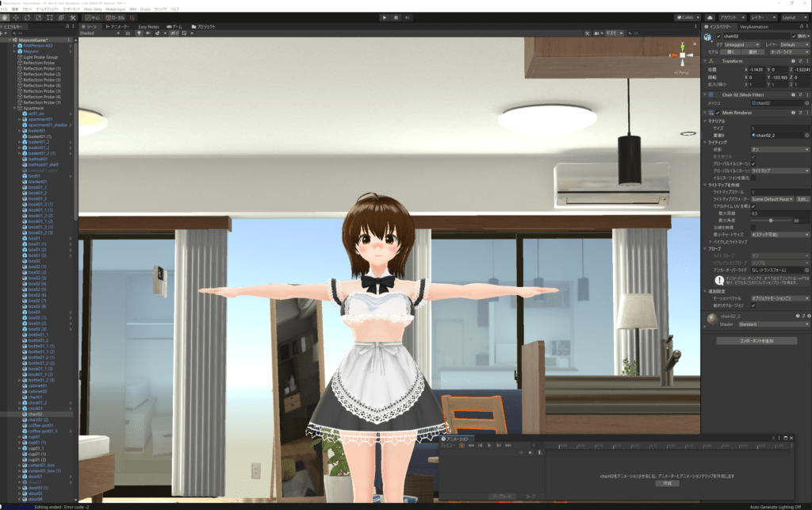Toggle the Mesh Renderer enabled checkbox
This screenshot has height=510, width=812.
(718, 113)
